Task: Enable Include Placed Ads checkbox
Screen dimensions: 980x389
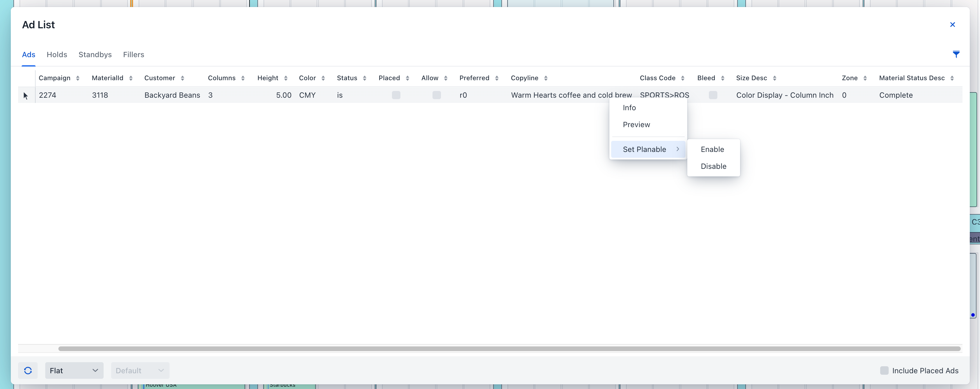Action: point(884,370)
